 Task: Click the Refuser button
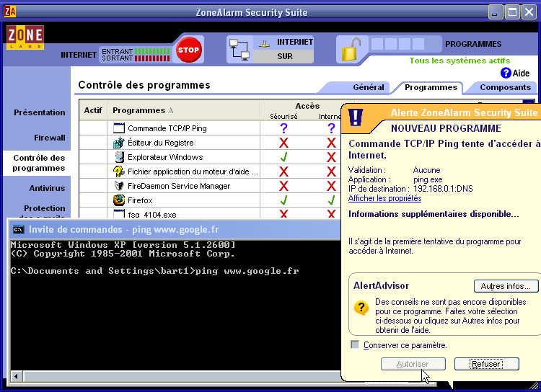click(486, 364)
